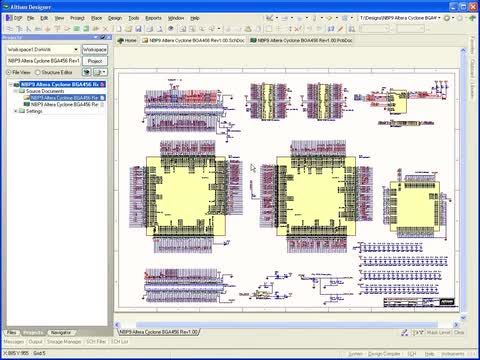The height and width of the screenshot is (360, 480).
Task: Open the SCH Filter panel button
Action: [96, 342]
